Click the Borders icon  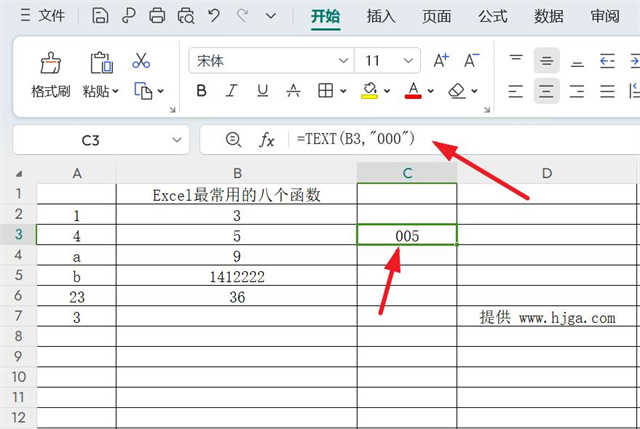[x=325, y=91]
